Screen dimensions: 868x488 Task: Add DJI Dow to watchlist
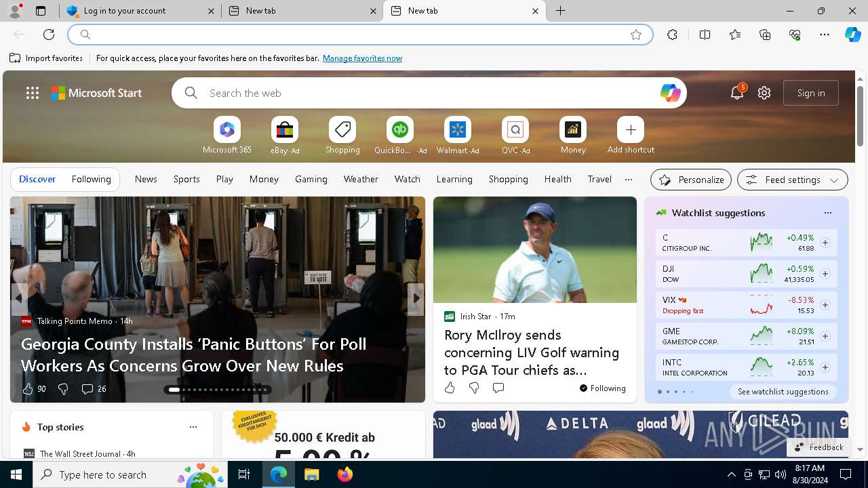825,274
